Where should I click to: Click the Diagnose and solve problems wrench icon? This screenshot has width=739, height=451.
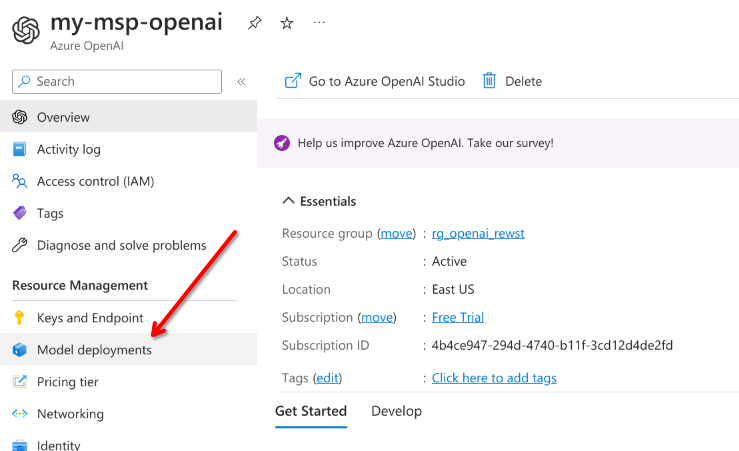(x=19, y=245)
